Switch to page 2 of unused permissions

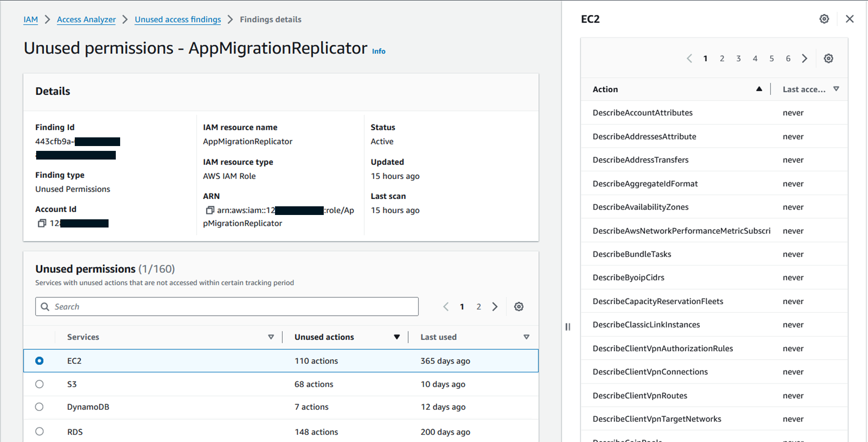pyautogui.click(x=479, y=307)
